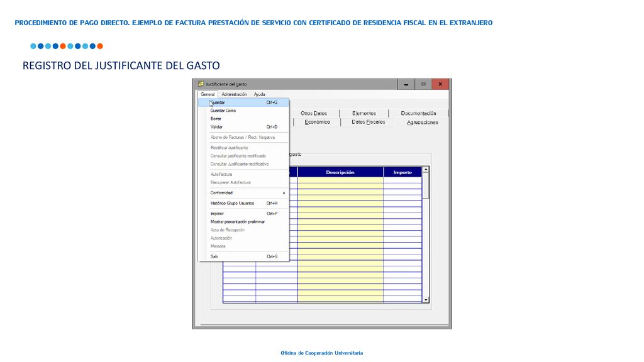Choose Guardar in the General menu
Screen dimensions: 644x362
(x=243, y=102)
